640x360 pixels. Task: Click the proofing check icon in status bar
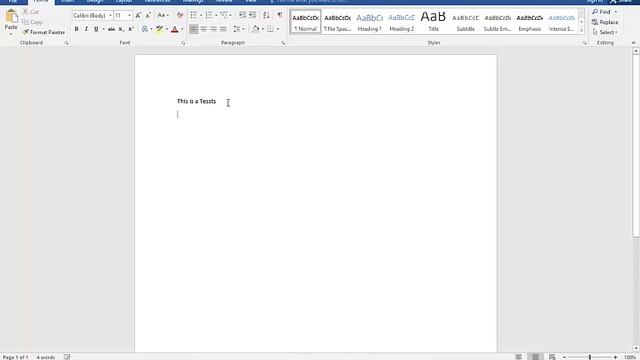(x=67, y=357)
